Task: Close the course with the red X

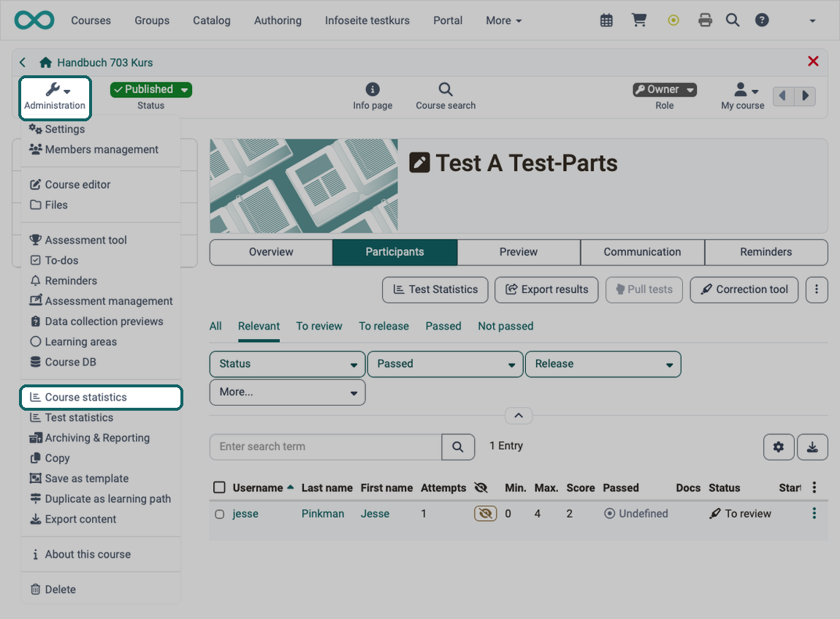Action: 813,61
